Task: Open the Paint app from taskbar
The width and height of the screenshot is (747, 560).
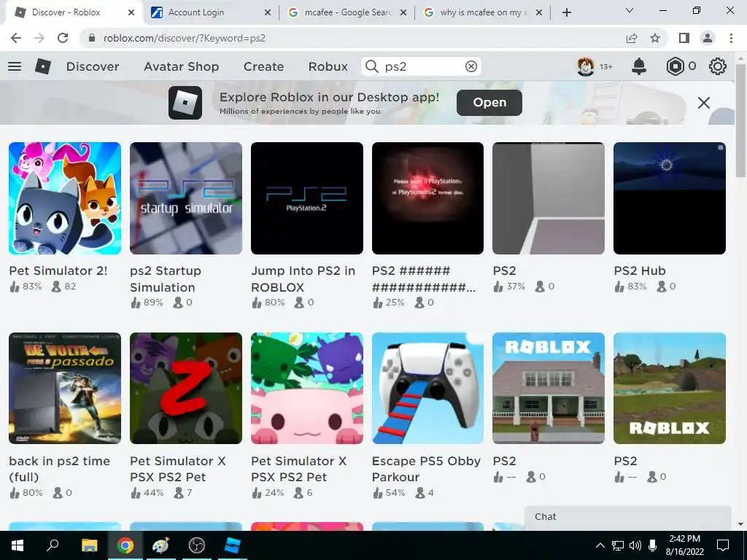Action: 160,545
